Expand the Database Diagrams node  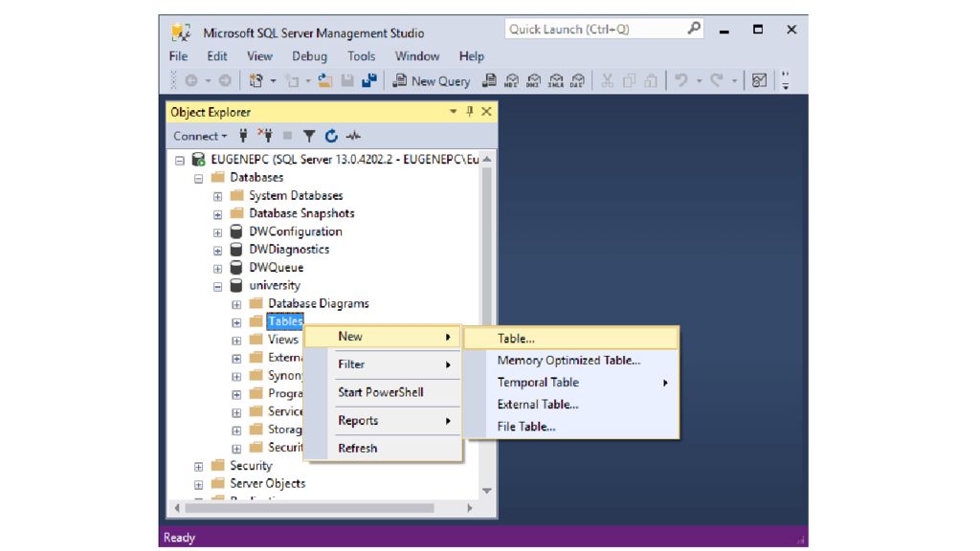point(236,305)
